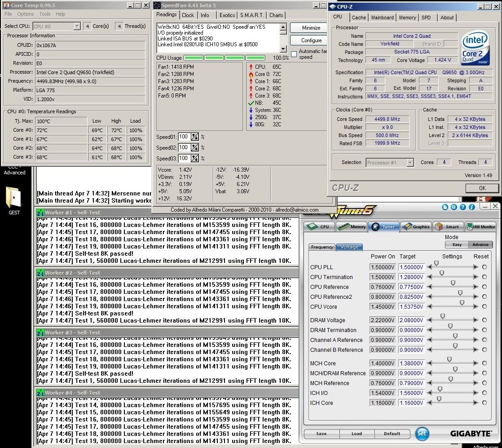Open the Options menu in Core Temp
Image resolution: width=502 pixels, height=448 pixels.
[x=25, y=14]
